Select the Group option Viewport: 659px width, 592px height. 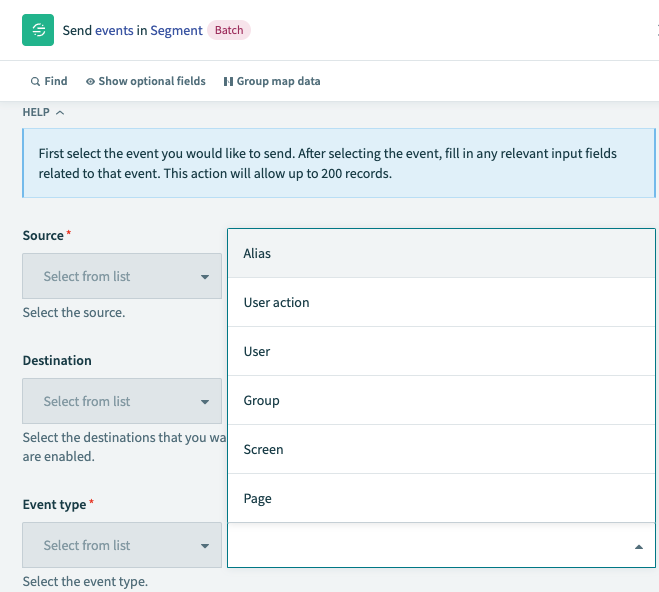(x=441, y=400)
